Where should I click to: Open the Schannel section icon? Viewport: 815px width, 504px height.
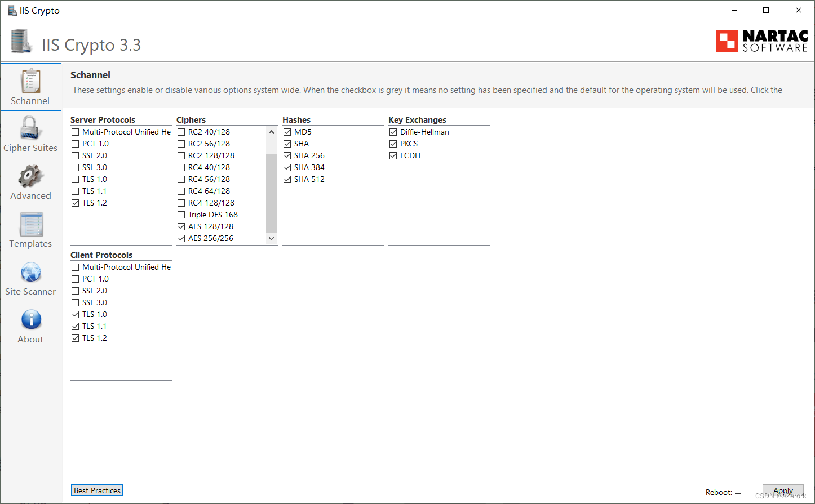coord(31,81)
